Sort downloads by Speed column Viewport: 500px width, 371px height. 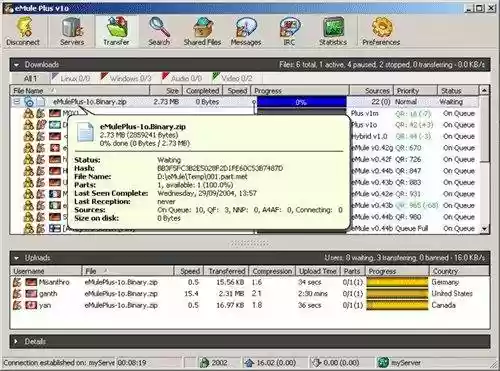[236, 91]
